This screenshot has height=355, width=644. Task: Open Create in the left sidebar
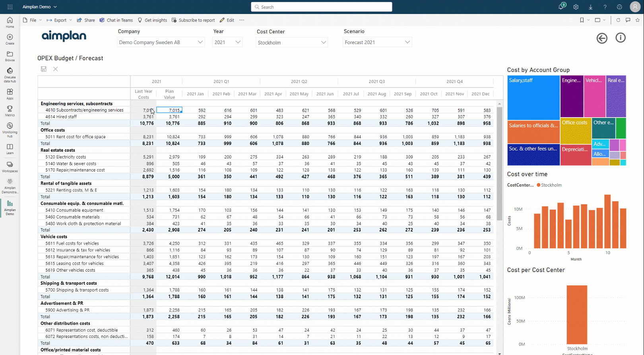point(10,39)
